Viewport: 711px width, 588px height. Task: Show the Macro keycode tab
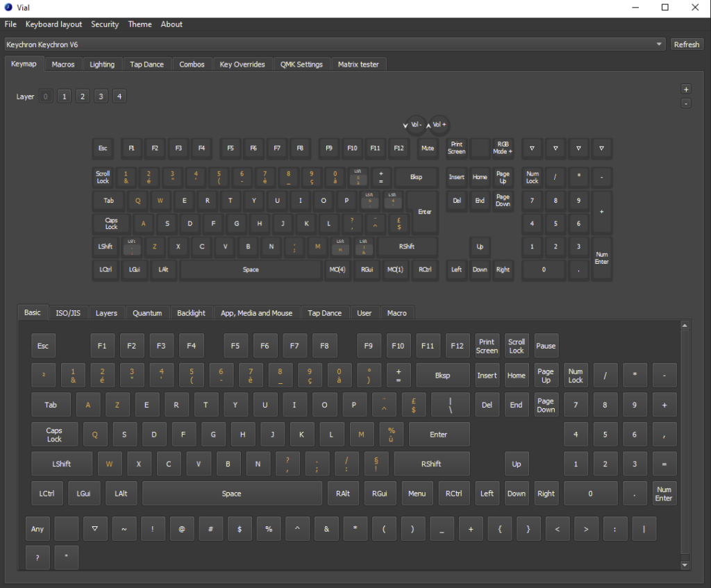click(x=397, y=313)
